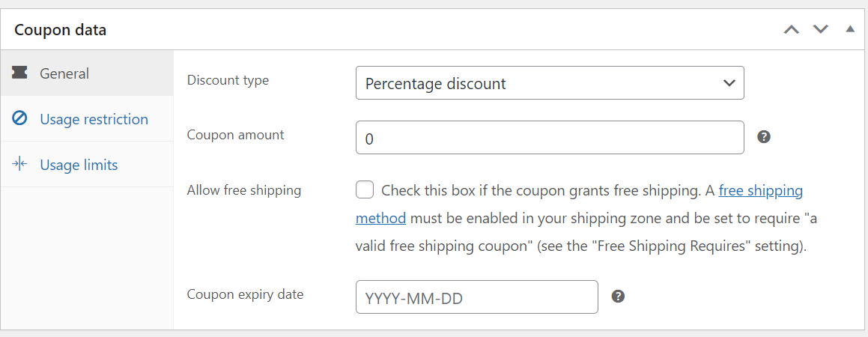Move the Coupon data panel up
Image resolution: width=868 pixels, height=337 pixels.
pos(792,30)
